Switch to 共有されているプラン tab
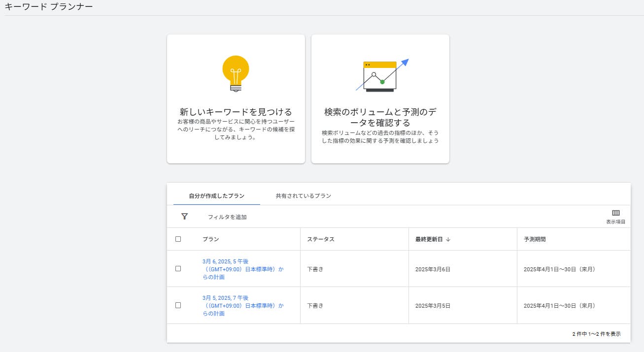 coord(304,195)
